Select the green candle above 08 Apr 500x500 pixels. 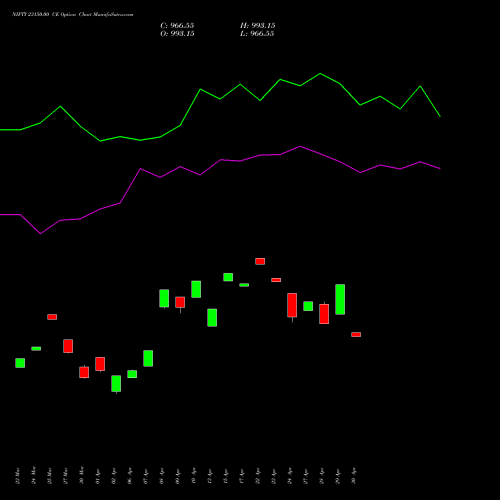(x=164, y=298)
